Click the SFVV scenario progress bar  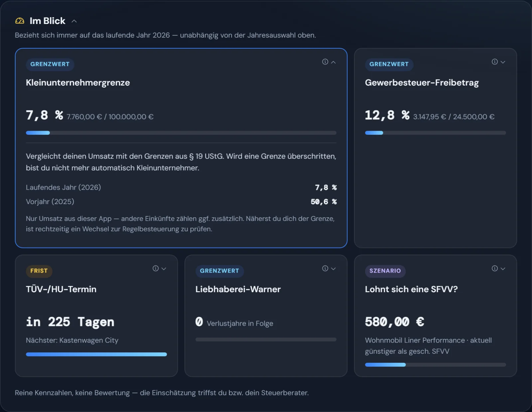coord(436,365)
